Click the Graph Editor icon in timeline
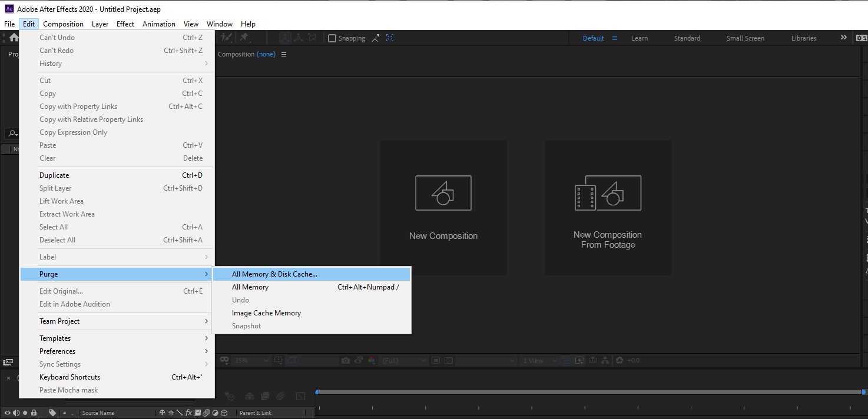Image resolution: width=868 pixels, height=419 pixels. tap(300, 397)
